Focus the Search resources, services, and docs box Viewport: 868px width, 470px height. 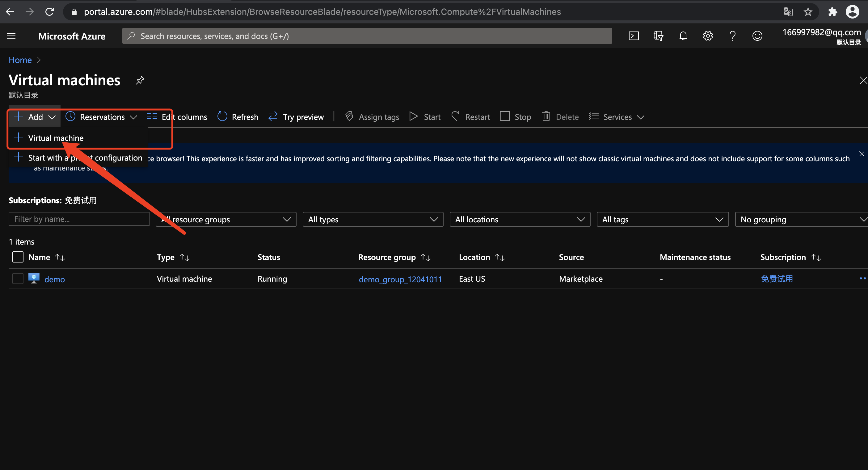(x=367, y=36)
